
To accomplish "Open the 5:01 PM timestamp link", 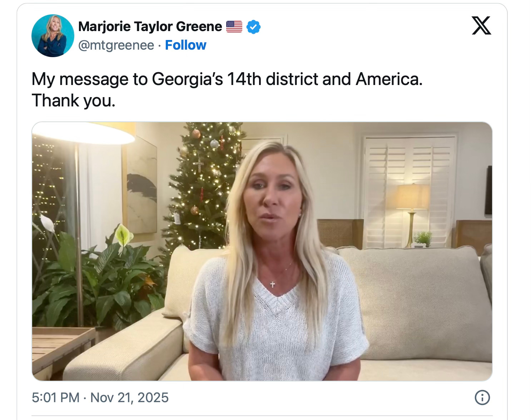I will click(55, 397).
